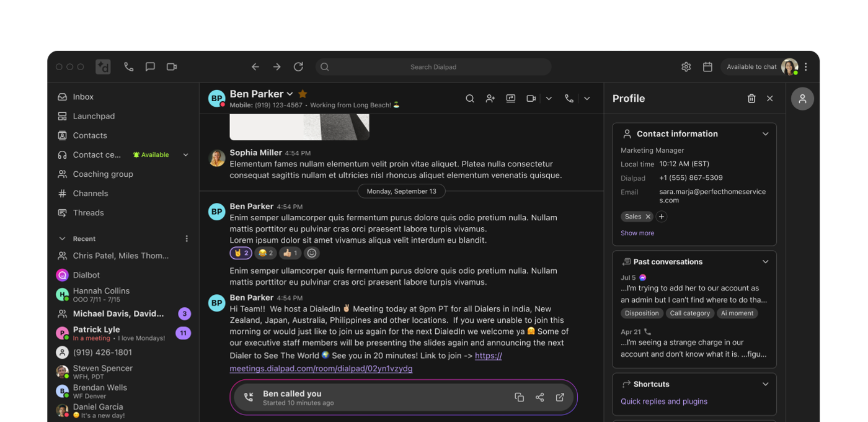
Task: Delete profile using the trash icon
Action: 751,99
